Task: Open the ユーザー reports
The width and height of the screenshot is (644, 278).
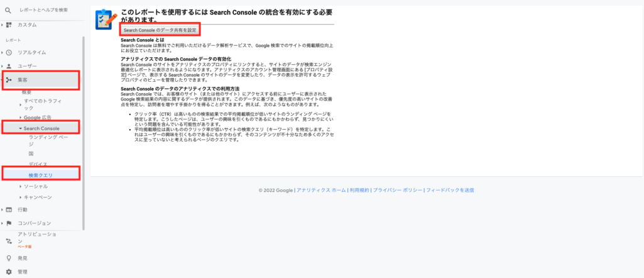Action: [x=27, y=66]
